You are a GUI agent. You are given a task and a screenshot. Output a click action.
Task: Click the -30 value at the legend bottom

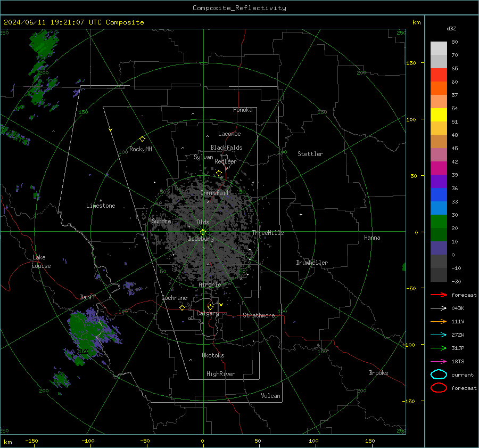[456, 281]
